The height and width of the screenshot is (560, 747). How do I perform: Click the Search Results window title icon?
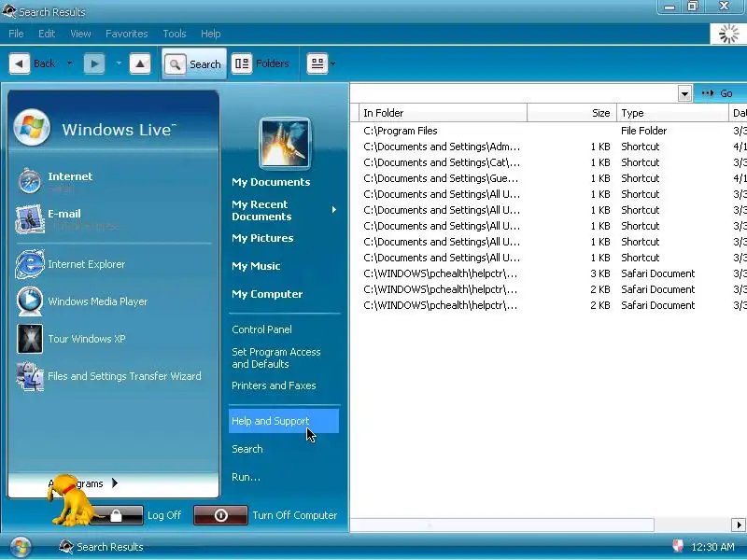tap(9, 11)
